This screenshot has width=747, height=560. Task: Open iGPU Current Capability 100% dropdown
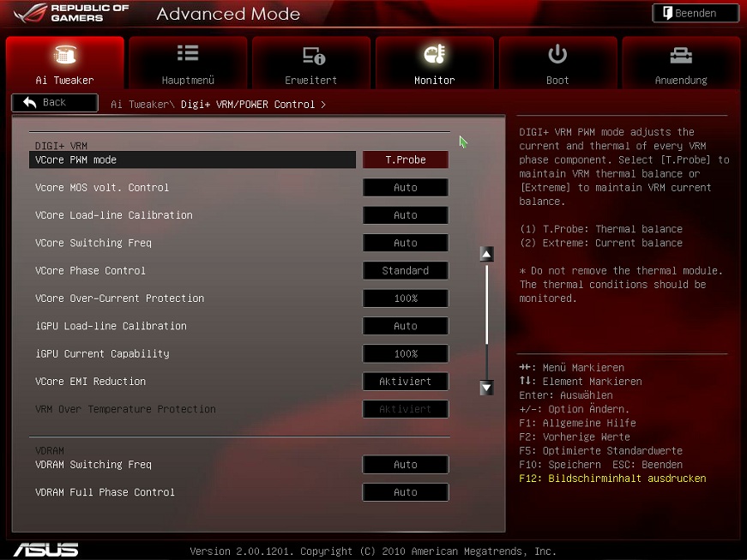406,354
